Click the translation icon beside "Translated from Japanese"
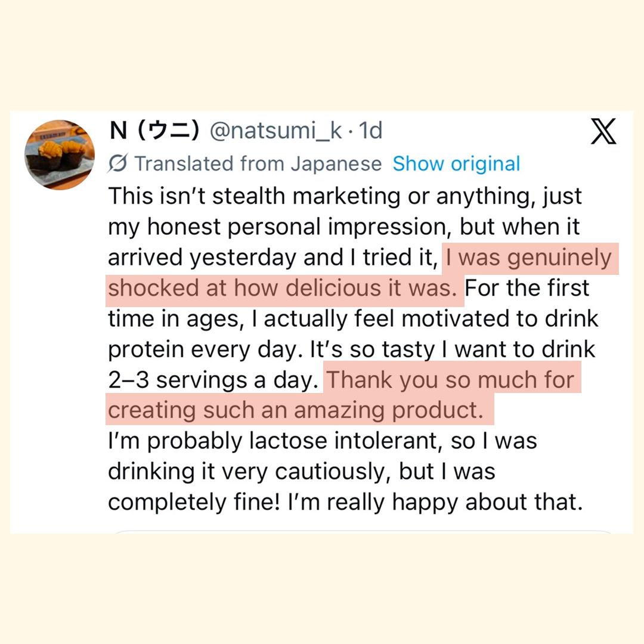The image size is (644, 644). point(119,163)
